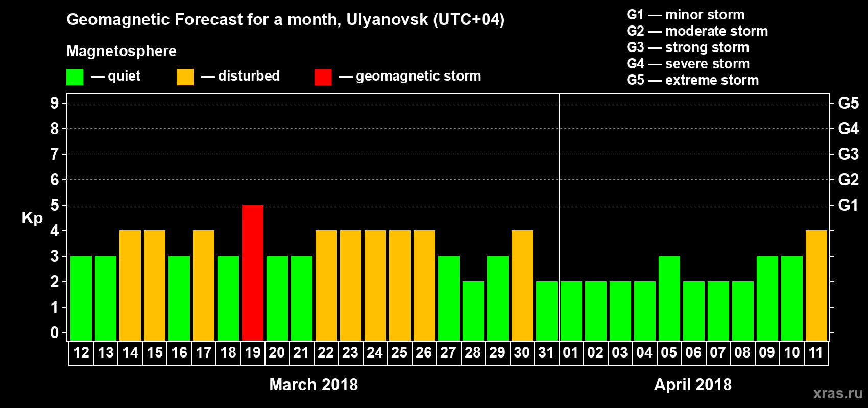Click the Geomagnetic Forecast chart title
Image resolution: width=868 pixels, height=408 pixels.
[285, 19]
